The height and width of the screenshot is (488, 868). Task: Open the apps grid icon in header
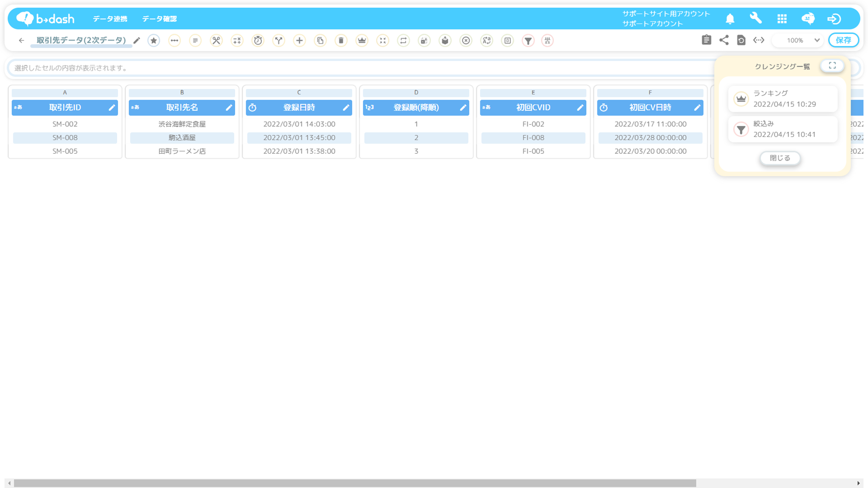[782, 19]
